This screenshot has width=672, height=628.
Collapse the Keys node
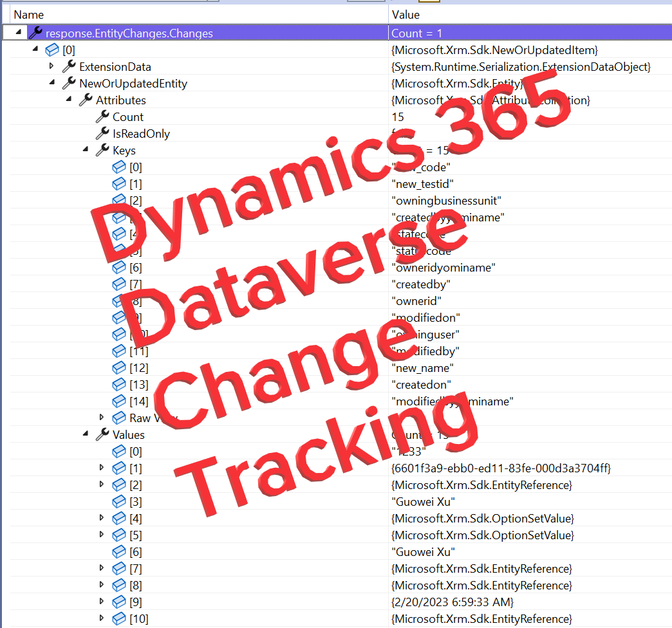tap(86, 149)
